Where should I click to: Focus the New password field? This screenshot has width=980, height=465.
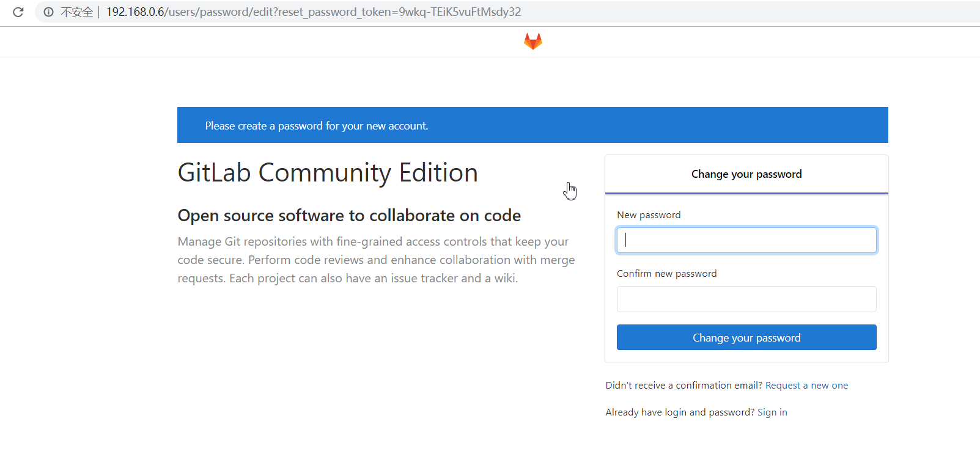coord(746,240)
